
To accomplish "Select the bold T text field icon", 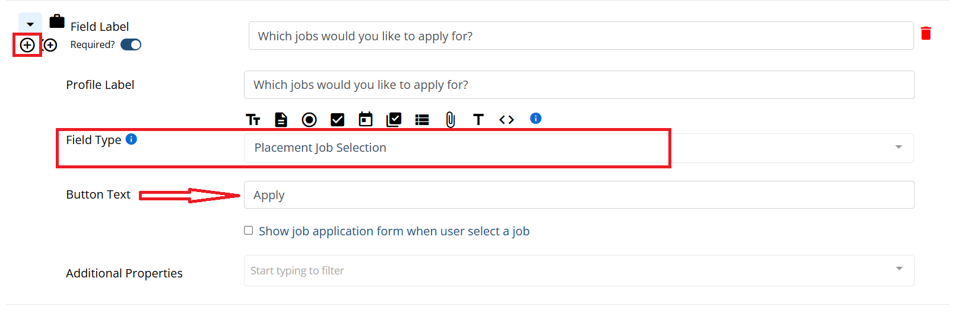I will point(478,120).
